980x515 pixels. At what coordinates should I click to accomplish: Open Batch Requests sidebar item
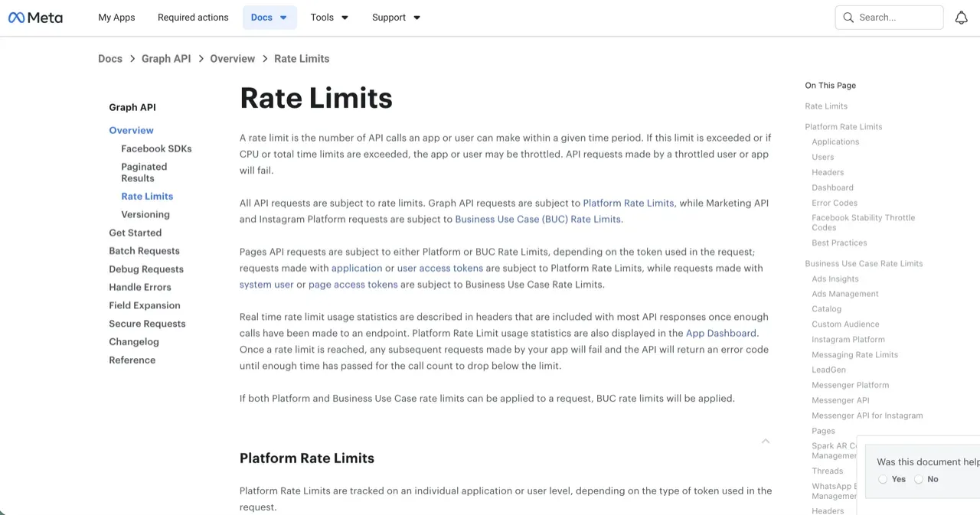[144, 251]
